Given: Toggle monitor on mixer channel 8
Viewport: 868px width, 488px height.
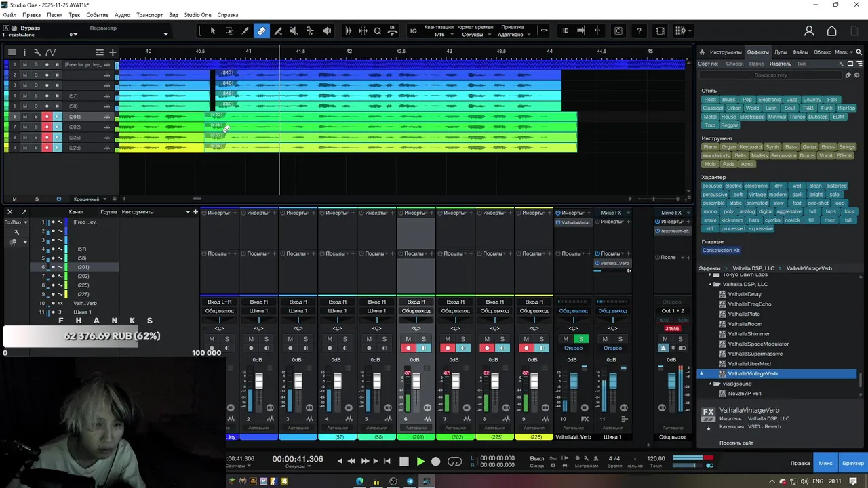Looking at the screenshot, I should (x=502, y=348).
